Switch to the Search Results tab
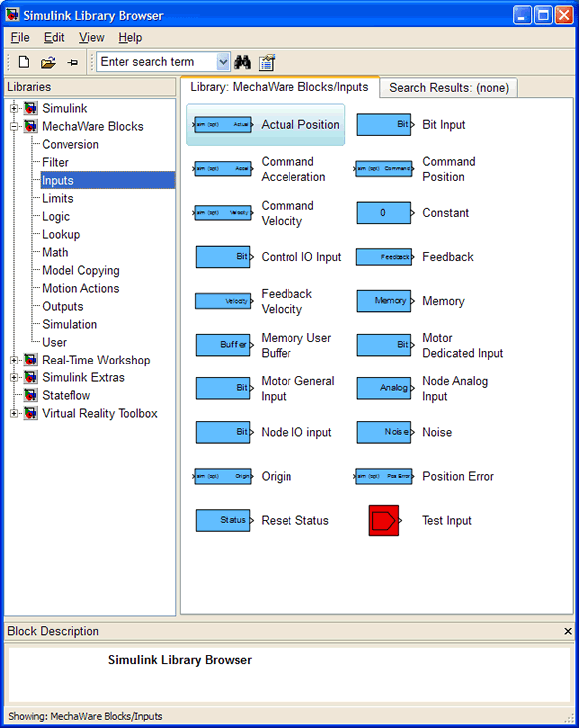Image resolution: width=579 pixels, height=728 pixels. pyautogui.click(x=449, y=88)
